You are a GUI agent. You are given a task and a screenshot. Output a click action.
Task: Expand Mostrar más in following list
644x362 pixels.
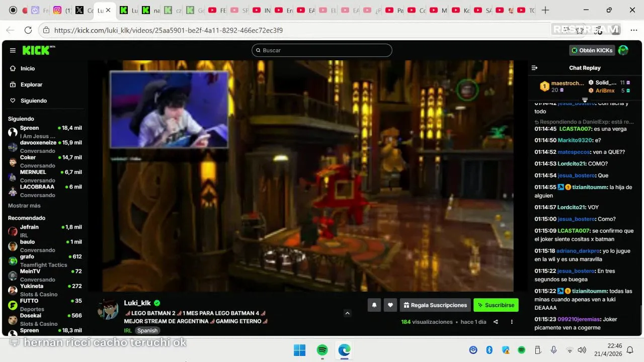[x=24, y=206]
